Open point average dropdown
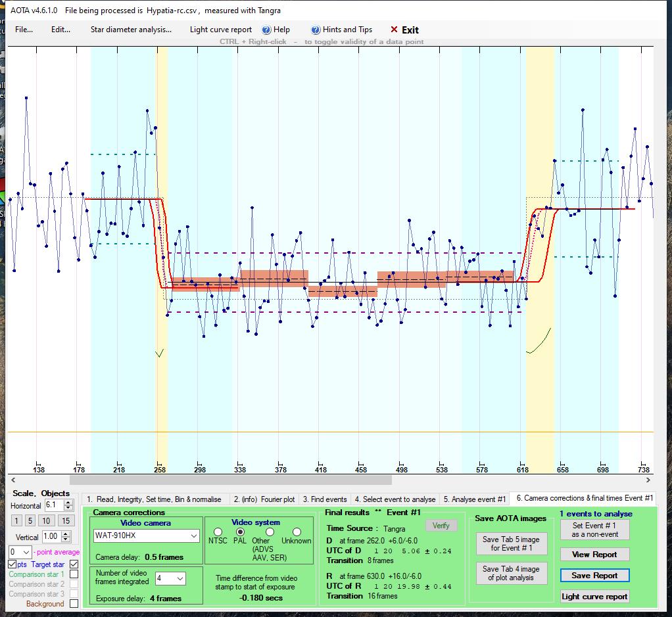The height and width of the screenshot is (617, 672). 26,552
